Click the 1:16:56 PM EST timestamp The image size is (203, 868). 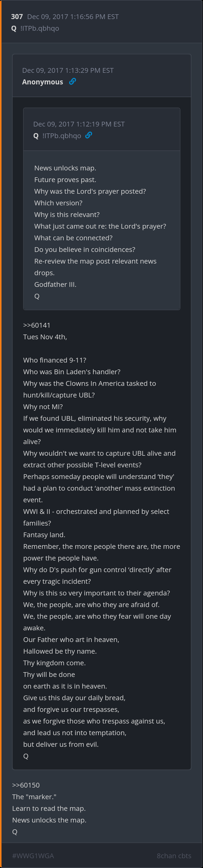pyautogui.click(x=73, y=17)
